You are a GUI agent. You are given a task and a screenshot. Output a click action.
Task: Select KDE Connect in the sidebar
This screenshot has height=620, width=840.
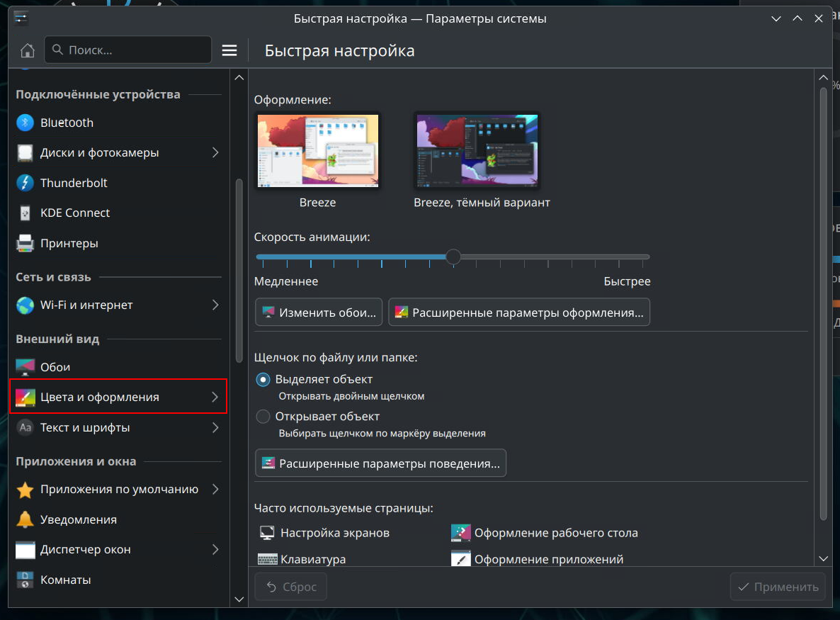pos(75,213)
